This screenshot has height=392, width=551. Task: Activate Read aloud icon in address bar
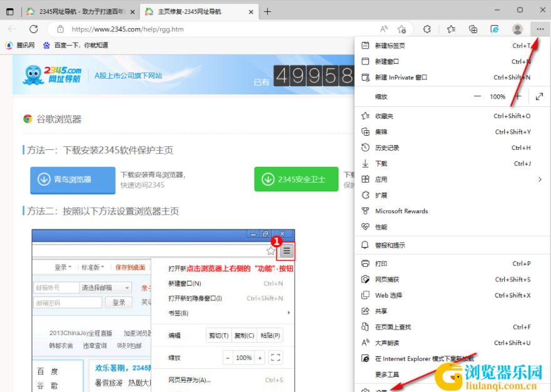(x=384, y=29)
